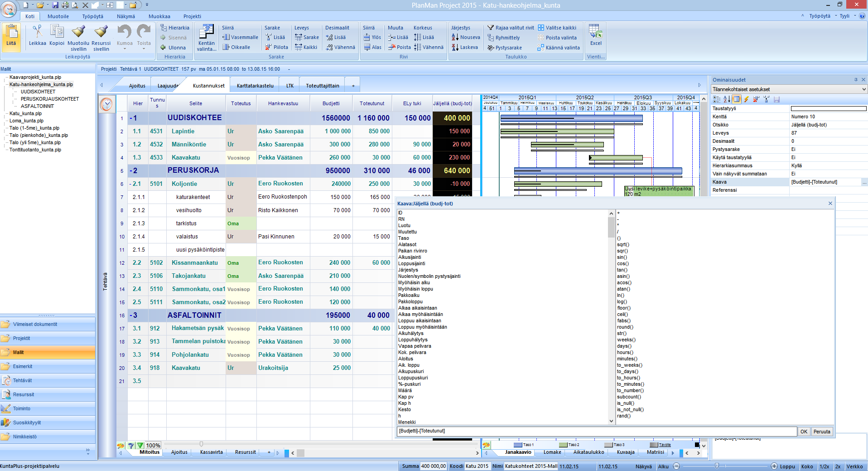
Task: Close the Kaava formula dialog
Action: (x=830, y=204)
